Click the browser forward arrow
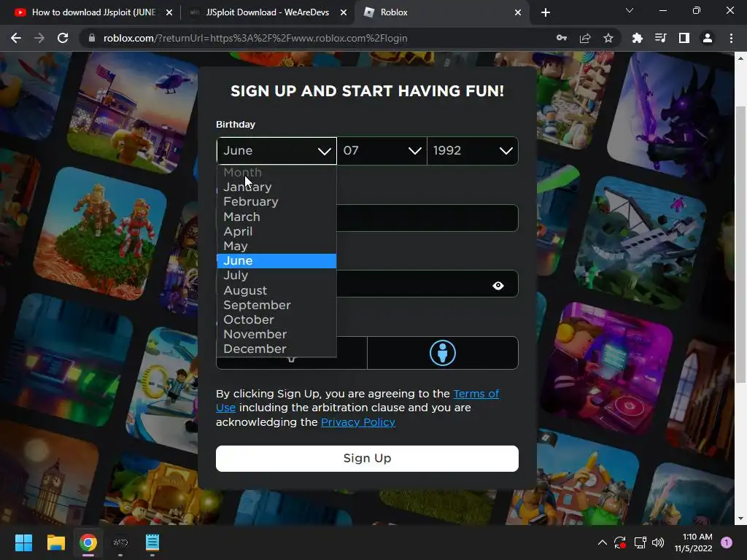 (x=39, y=38)
